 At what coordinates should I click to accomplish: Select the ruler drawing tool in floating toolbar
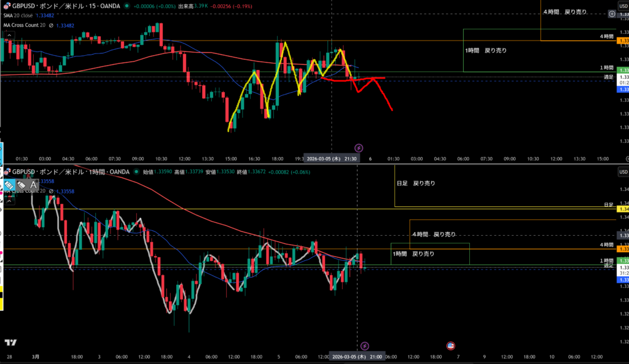click(x=9, y=184)
